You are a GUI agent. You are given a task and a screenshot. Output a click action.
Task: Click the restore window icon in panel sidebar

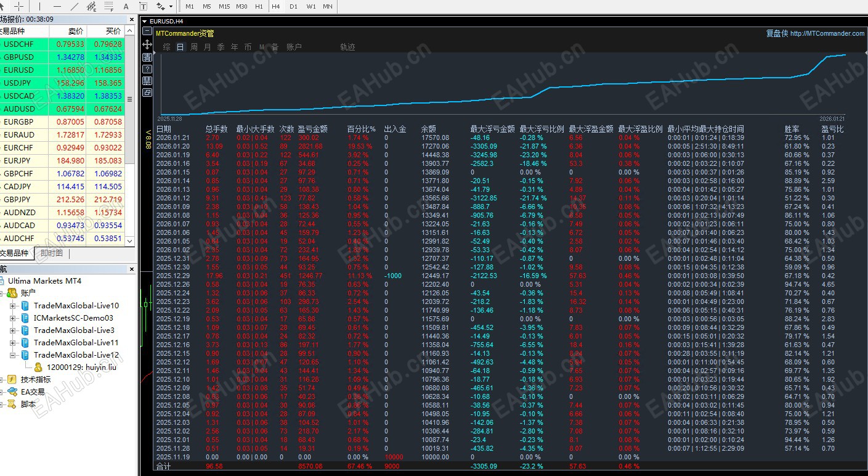pyautogui.click(x=147, y=92)
